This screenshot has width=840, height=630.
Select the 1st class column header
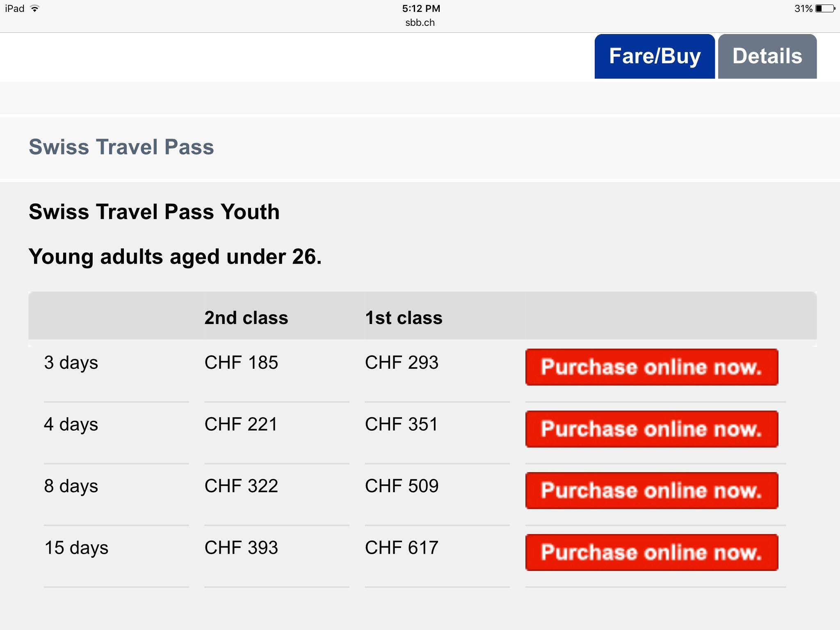pos(404,318)
